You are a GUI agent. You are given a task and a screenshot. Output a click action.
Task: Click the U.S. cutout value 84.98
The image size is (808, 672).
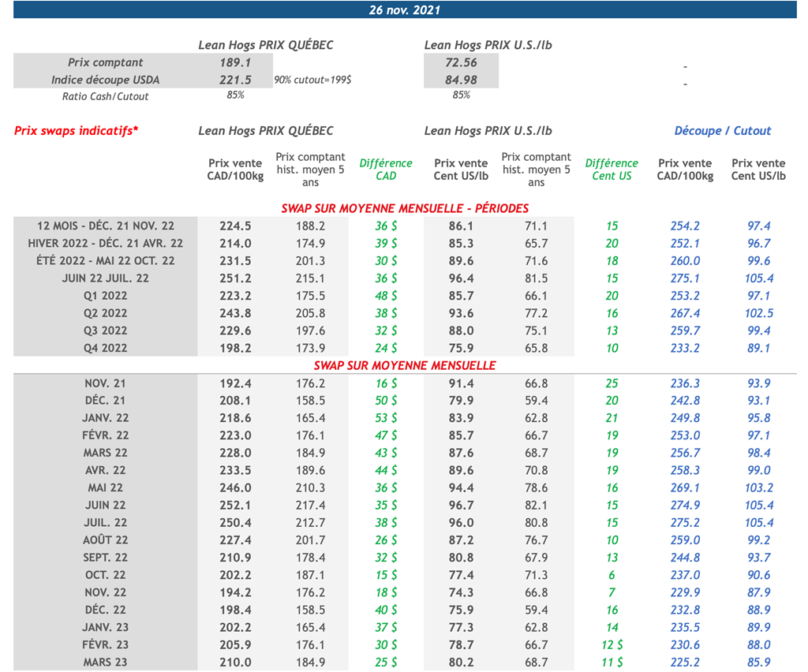461,80
